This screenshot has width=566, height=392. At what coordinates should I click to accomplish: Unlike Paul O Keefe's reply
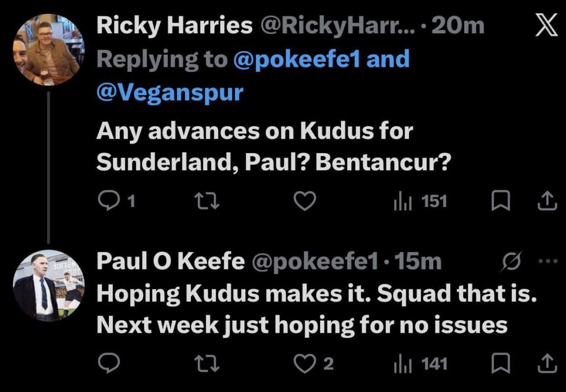(x=305, y=363)
